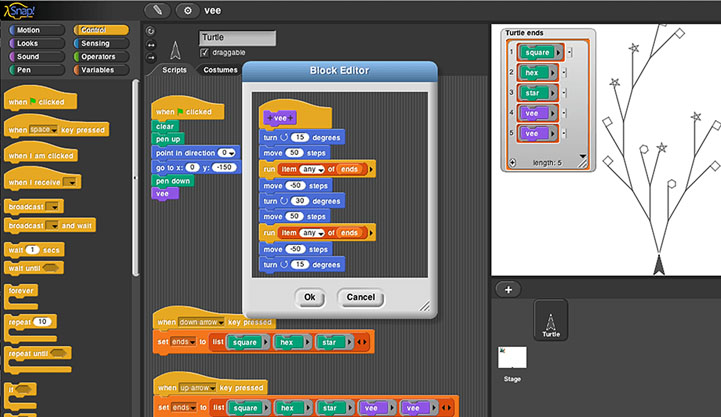Click the project name vee
721x417 pixels.
pyautogui.click(x=212, y=11)
